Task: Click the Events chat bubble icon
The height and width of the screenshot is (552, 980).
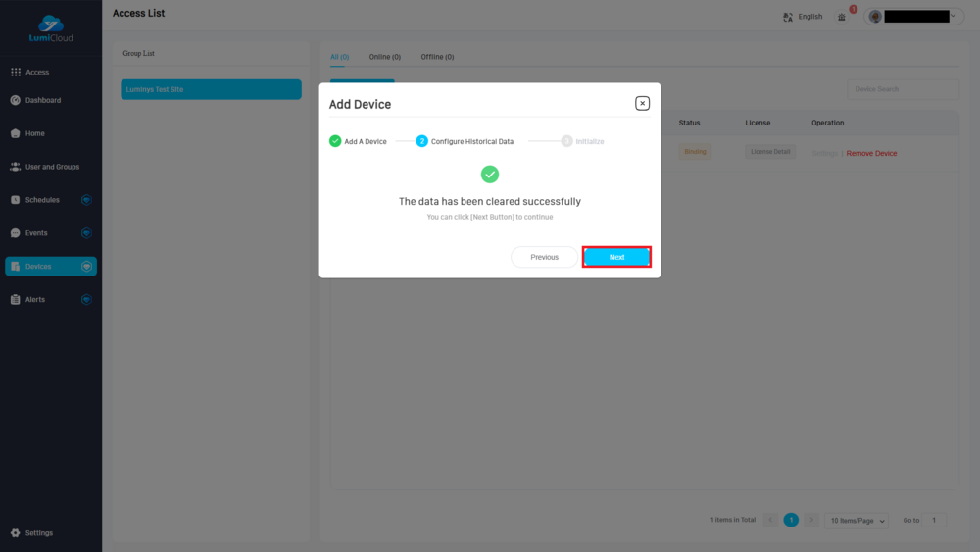Action: pyautogui.click(x=16, y=233)
